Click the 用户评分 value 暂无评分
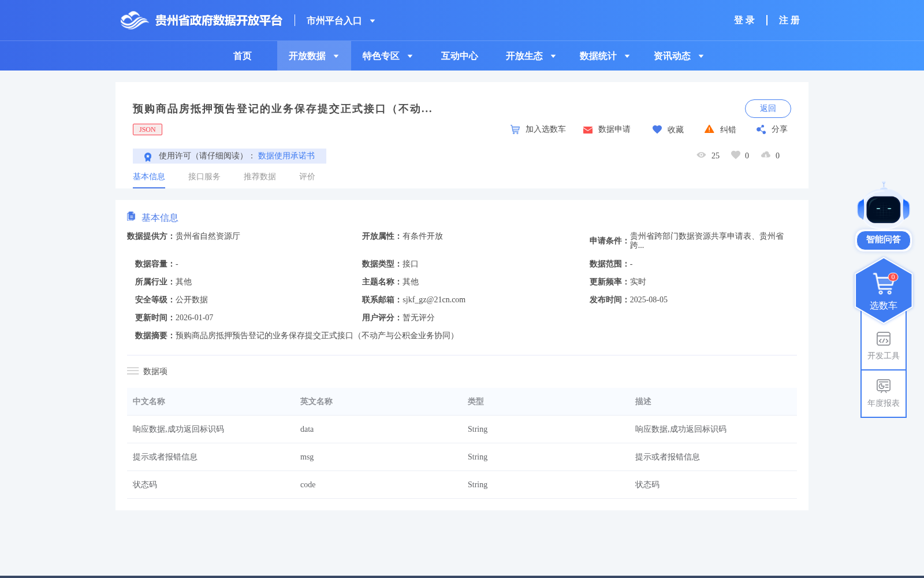The height and width of the screenshot is (578, 924). tap(419, 318)
